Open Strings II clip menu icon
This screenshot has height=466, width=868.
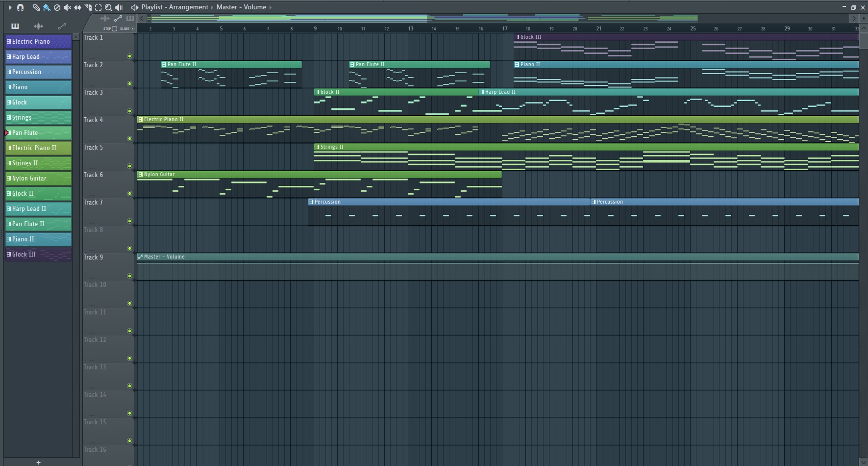(317, 147)
